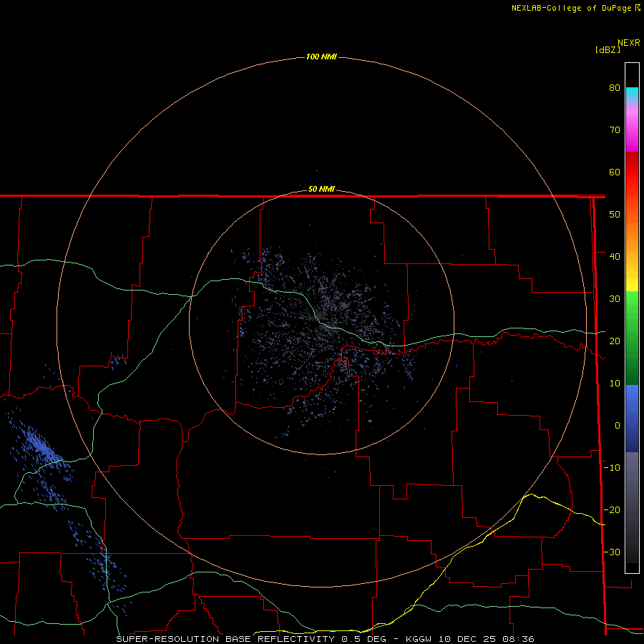
Task: Click the 40 value on the dBZ scale
Action: point(615,257)
